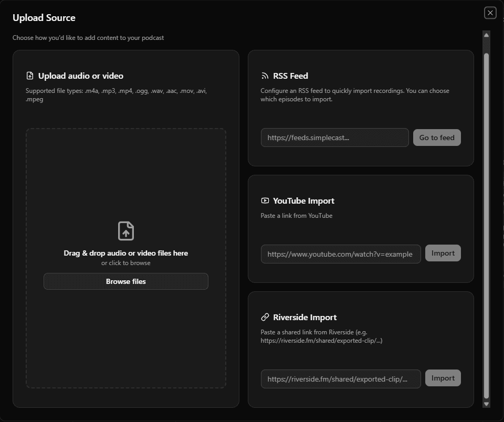Click the YouTube link input field
The image size is (504, 422).
point(340,254)
